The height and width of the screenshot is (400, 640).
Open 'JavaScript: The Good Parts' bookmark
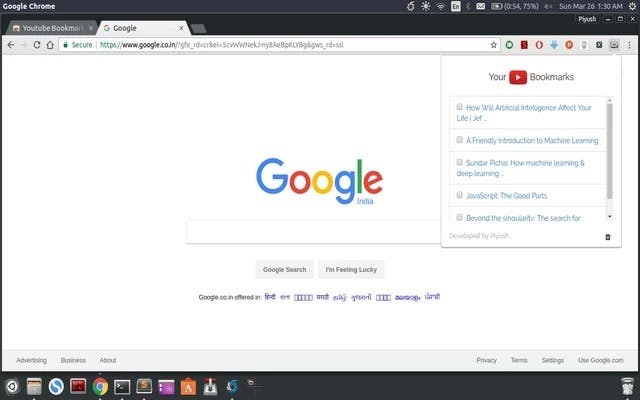coord(507,196)
